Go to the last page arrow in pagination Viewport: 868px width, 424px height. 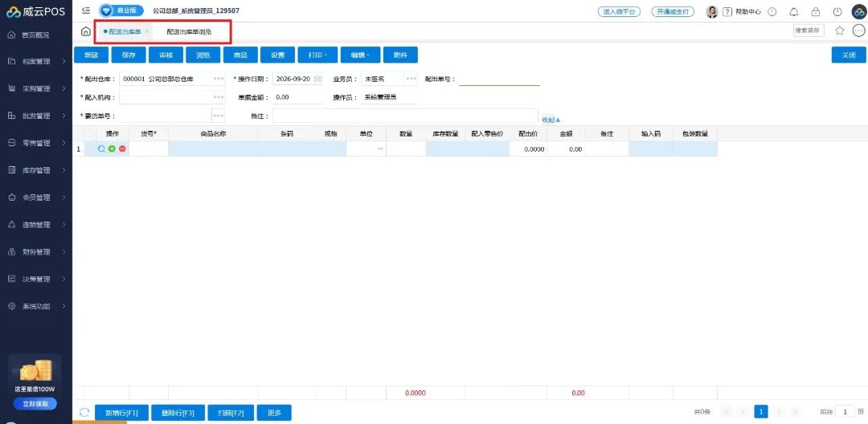[x=796, y=412]
